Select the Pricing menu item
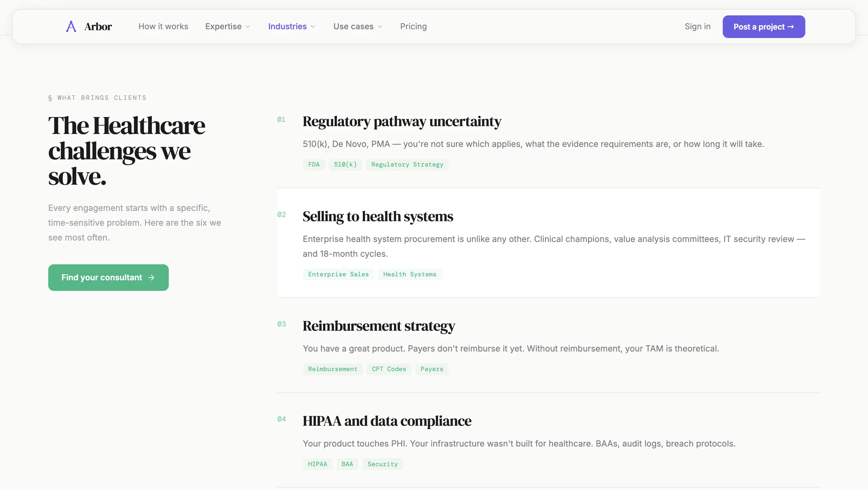Viewport: 868px width, 490px height. 413,26
